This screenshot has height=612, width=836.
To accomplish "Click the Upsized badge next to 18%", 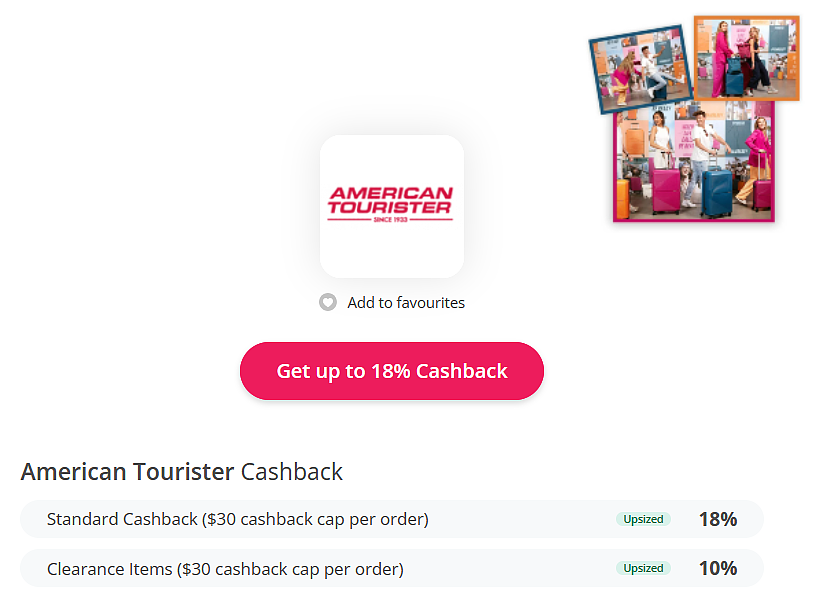I will point(644,519).
